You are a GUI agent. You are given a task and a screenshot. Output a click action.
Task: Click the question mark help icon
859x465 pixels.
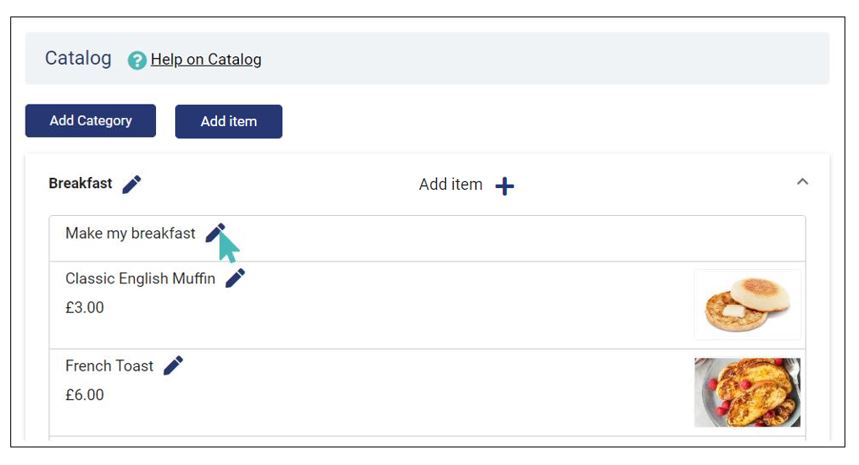137,60
